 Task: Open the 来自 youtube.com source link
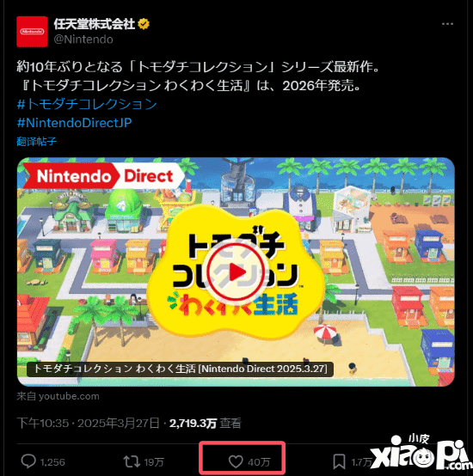pyautogui.click(x=58, y=396)
